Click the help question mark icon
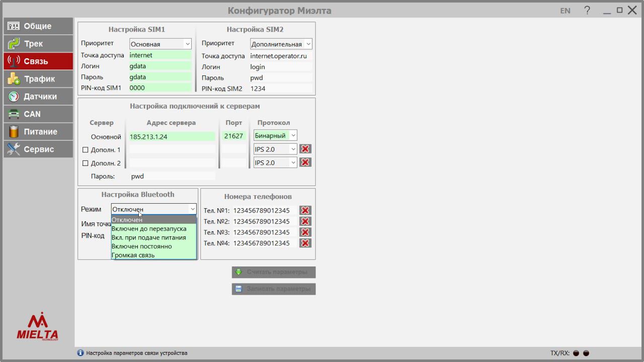 pos(587,11)
